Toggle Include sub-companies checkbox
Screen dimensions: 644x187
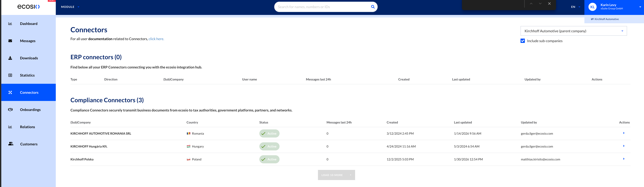523,41
